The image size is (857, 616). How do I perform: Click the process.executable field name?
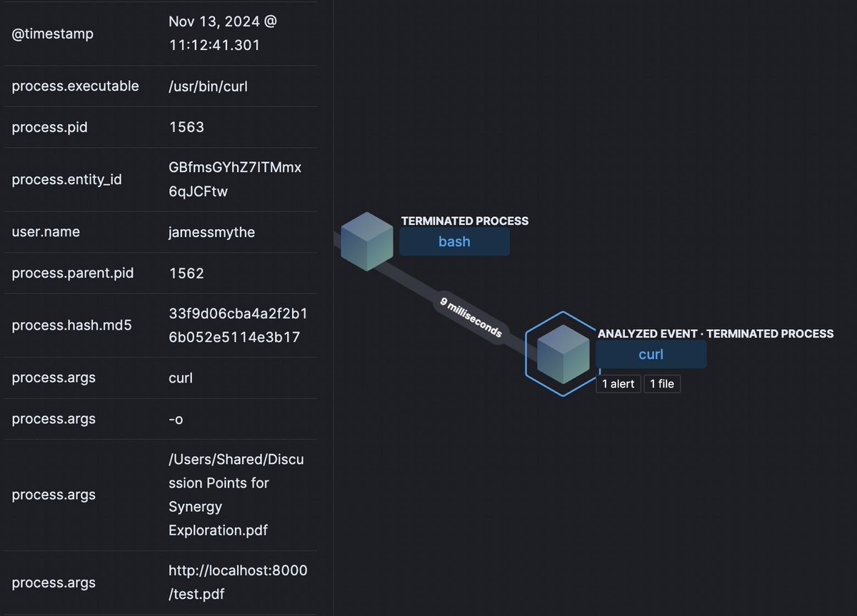(75, 86)
